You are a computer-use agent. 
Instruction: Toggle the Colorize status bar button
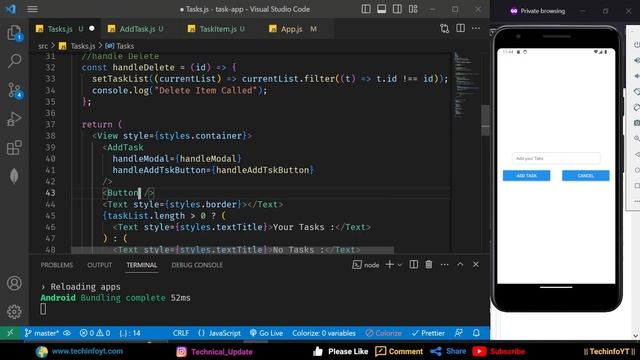(383, 333)
